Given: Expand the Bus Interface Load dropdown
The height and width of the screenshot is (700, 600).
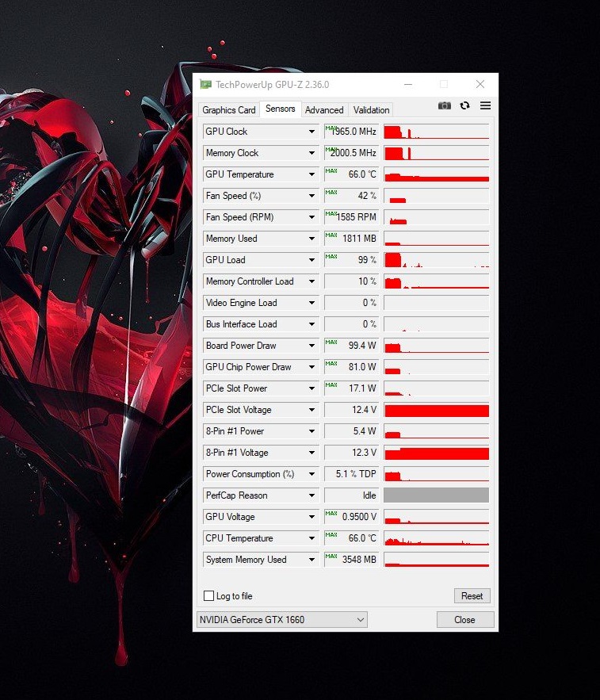Looking at the screenshot, I should coord(311,324).
